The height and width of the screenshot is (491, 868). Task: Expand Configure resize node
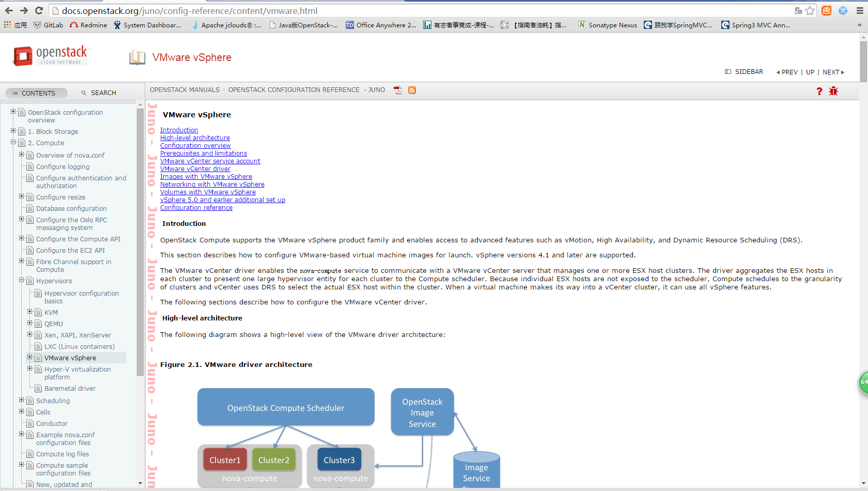coord(22,196)
